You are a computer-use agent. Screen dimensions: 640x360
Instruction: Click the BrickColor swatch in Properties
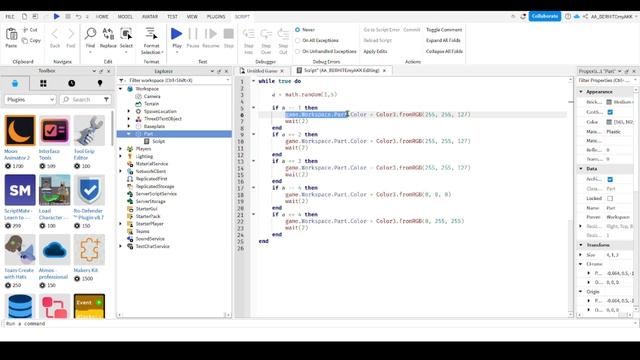pos(609,102)
